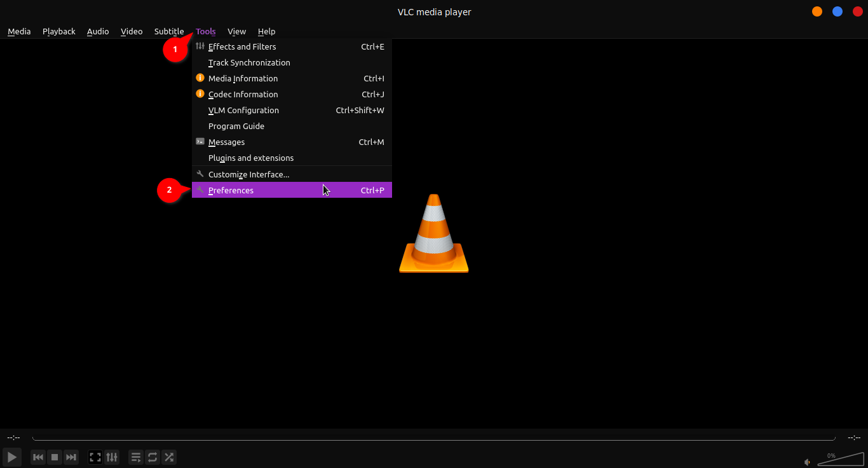The width and height of the screenshot is (868, 468).
Task: Toggle the loop repeat mode
Action: pos(153,457)
